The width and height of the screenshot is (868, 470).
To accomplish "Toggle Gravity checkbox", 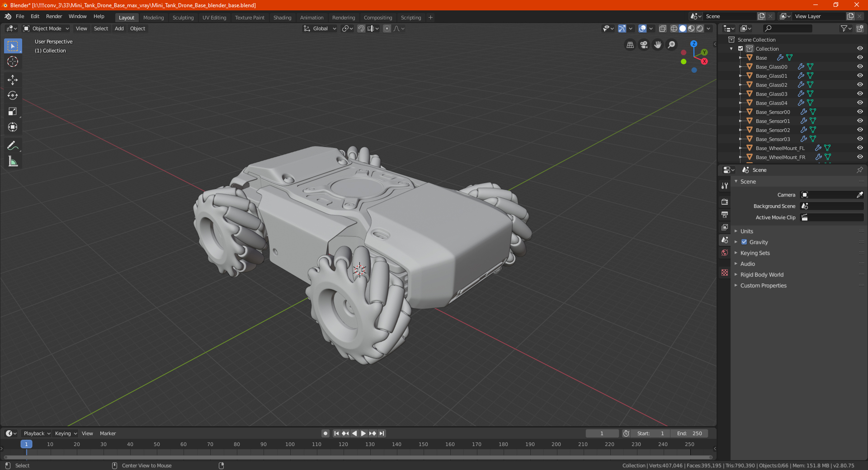I will 744,242.
